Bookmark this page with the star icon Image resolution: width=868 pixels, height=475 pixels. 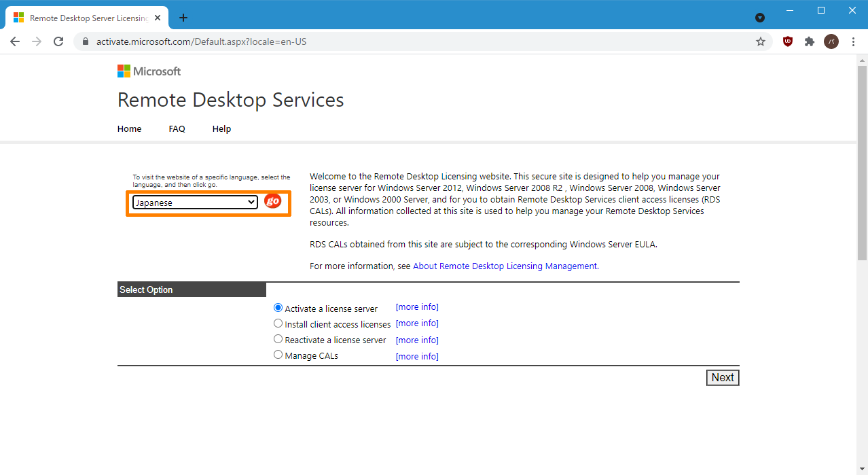click(x=761, y=41)
